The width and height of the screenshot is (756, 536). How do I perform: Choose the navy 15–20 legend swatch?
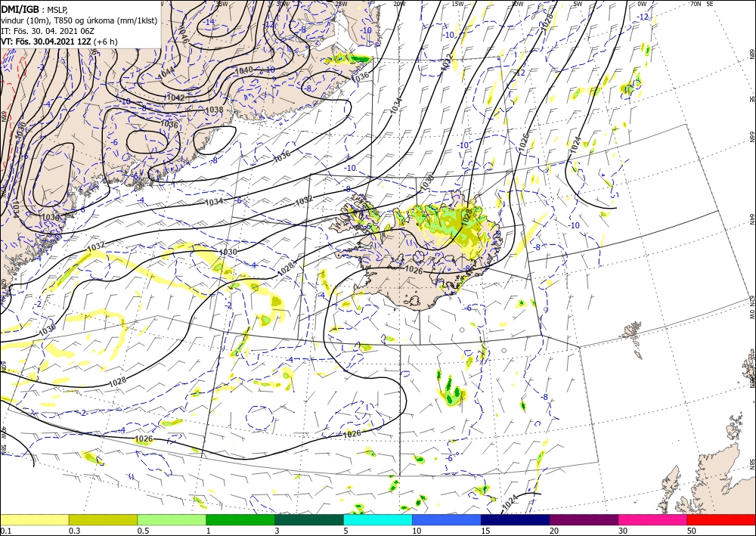click(516, 519)
